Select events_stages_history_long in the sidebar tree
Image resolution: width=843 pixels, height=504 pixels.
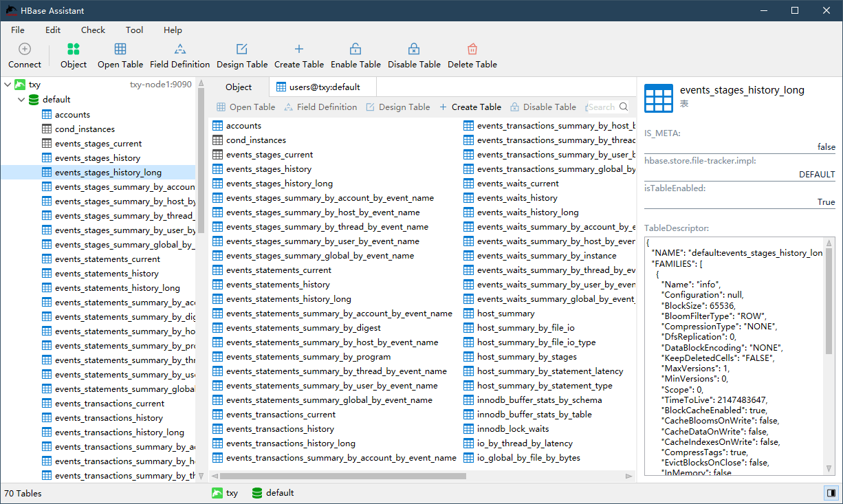108,173
